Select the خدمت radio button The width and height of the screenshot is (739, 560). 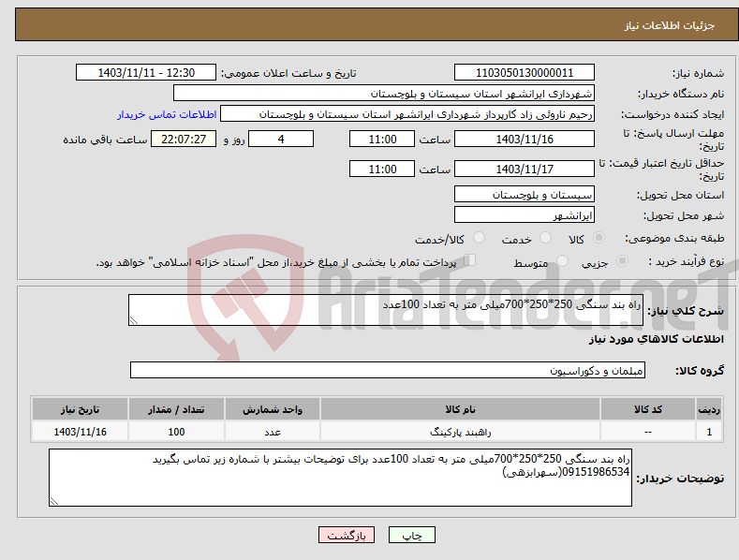(x=545, y=238)
